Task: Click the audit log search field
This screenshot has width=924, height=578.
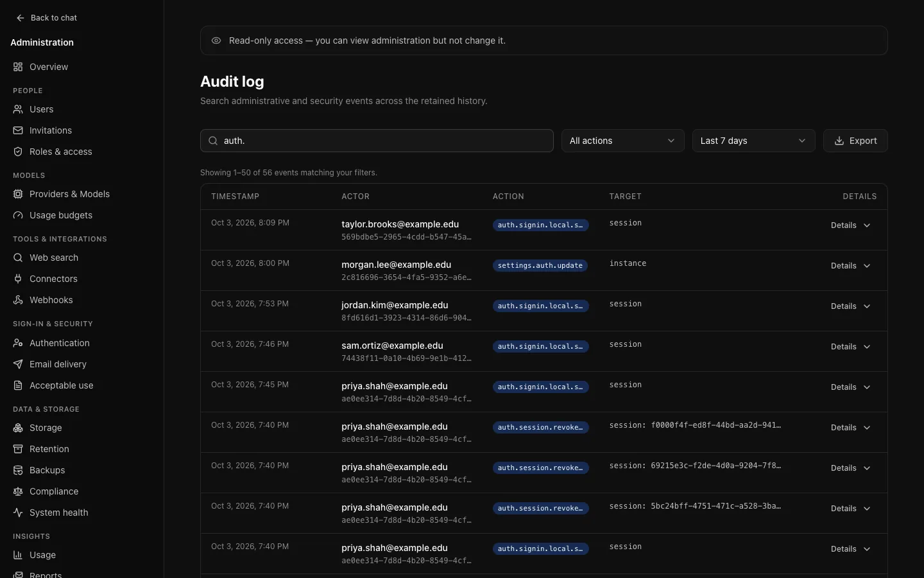Action: (377, 141)
